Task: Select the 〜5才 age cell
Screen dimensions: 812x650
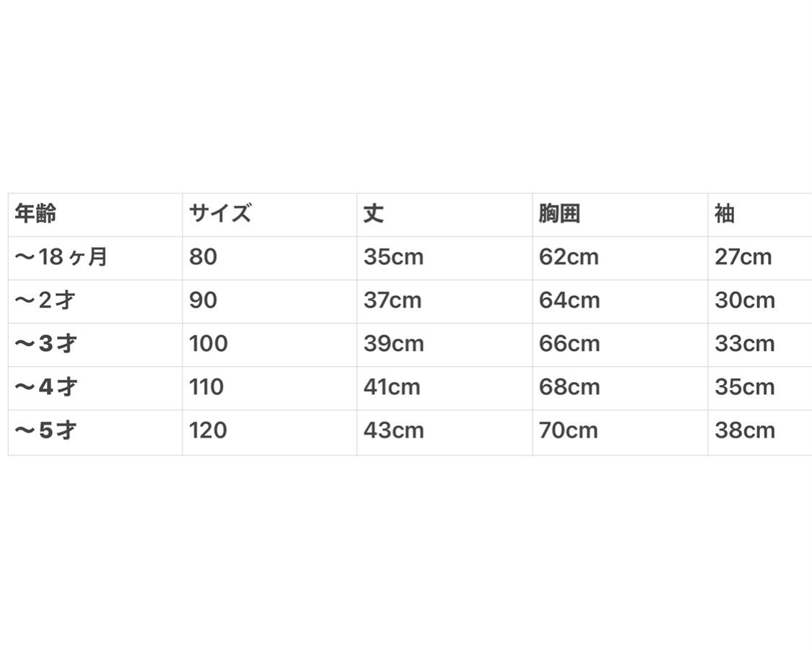Action: (x=45, y=431)
